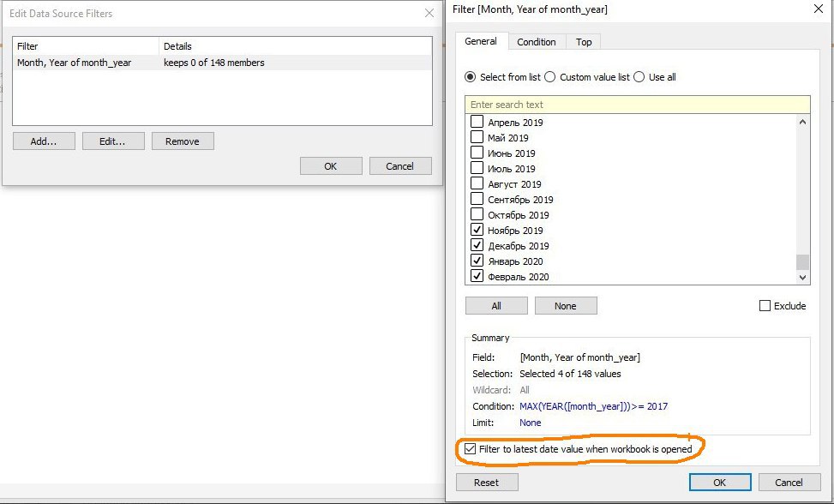Click the None button
Viewport: 834px width, 504px height.
click(566, 306)
